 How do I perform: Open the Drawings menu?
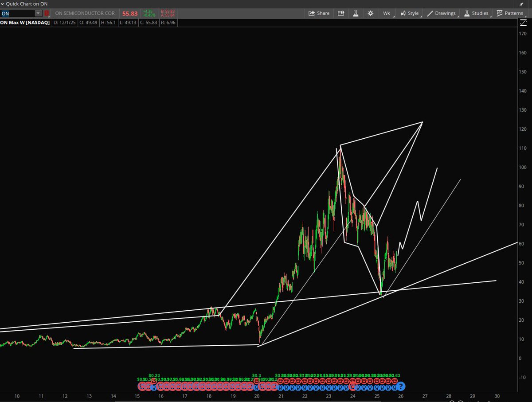[x=445, y=13]
